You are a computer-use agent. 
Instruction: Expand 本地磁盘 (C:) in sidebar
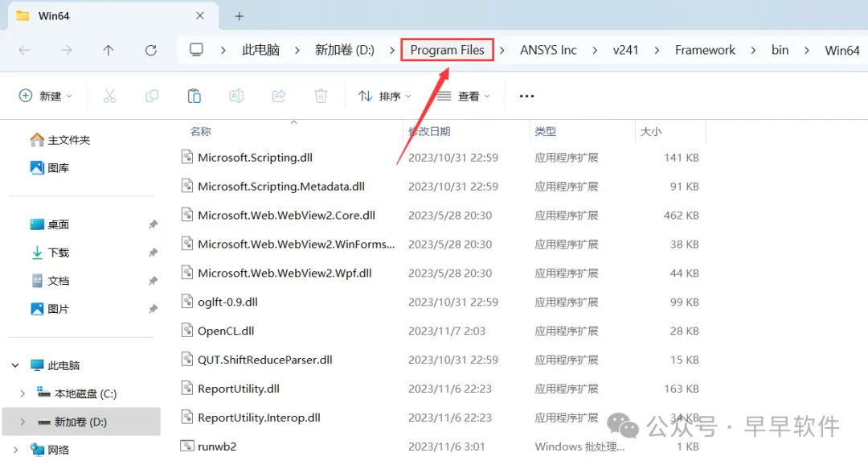click(x=23, y=393)
